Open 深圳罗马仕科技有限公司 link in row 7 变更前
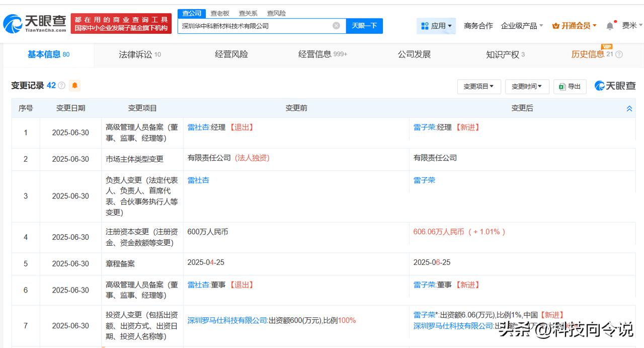 [227, 320]
